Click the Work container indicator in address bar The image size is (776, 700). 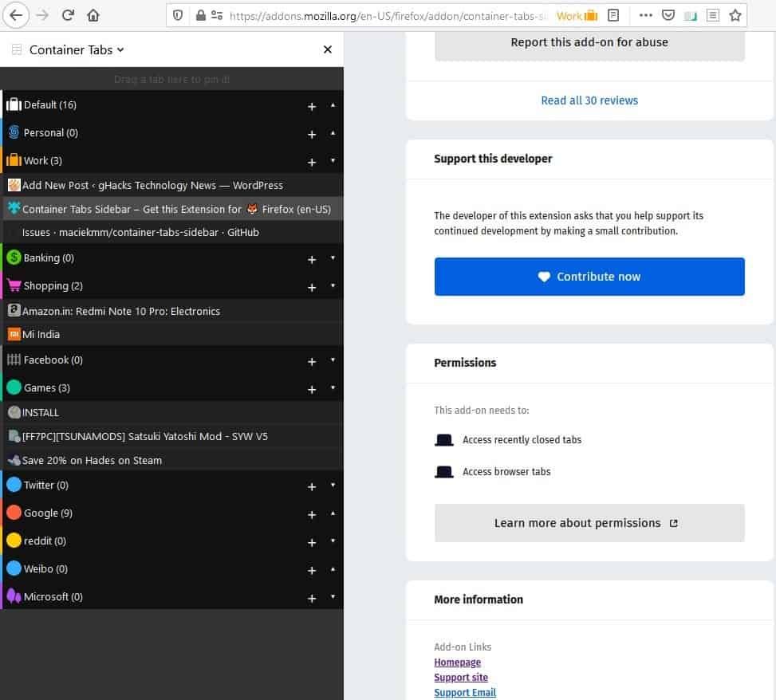coord(577,16)
